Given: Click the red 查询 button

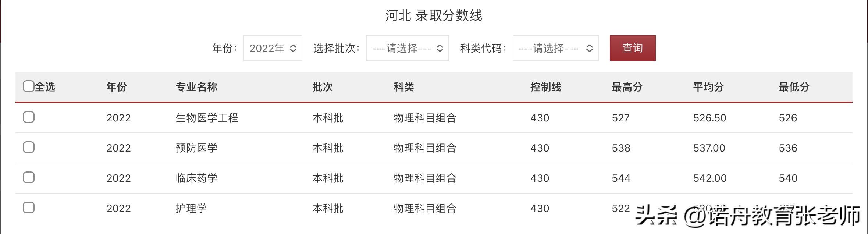Looking at the screenshot, I should pyautogui.click(x=632, y=48).
